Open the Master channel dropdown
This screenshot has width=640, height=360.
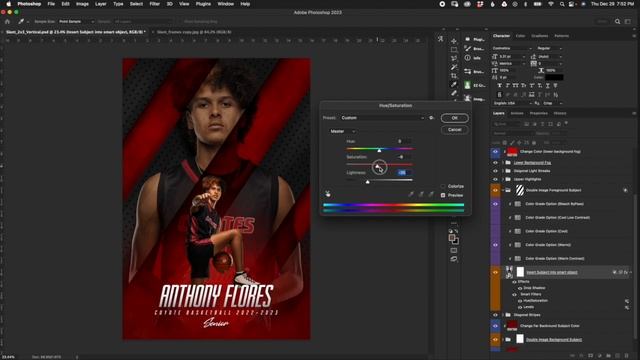pos(342,131)
